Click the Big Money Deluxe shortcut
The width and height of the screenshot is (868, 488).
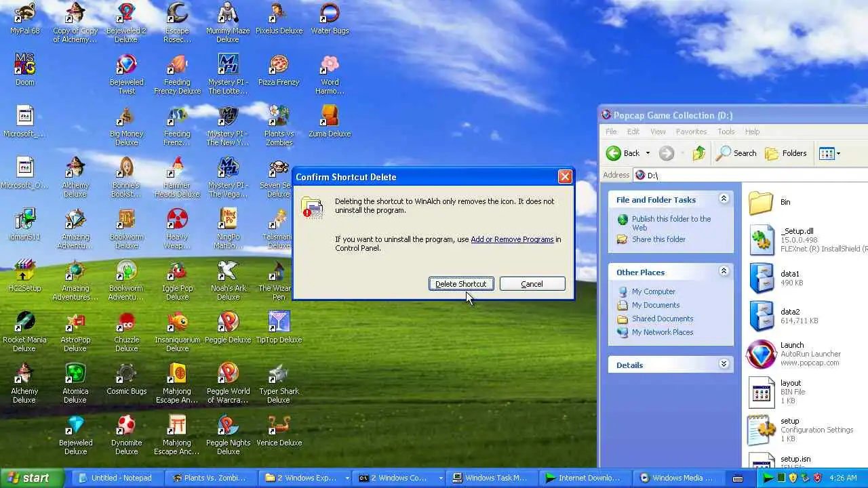126,126
